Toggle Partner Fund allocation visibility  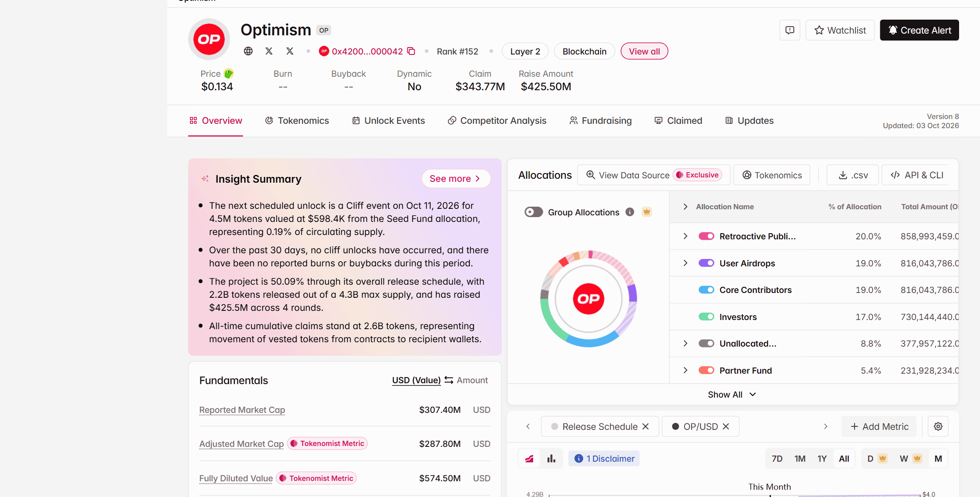coord(706,370)
